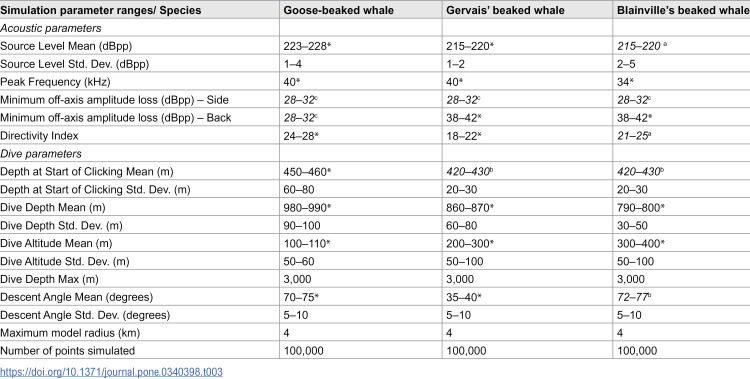Select the Directivity Index row label
Viewport: 750px width, 379px height.
(x=39, y=135)
